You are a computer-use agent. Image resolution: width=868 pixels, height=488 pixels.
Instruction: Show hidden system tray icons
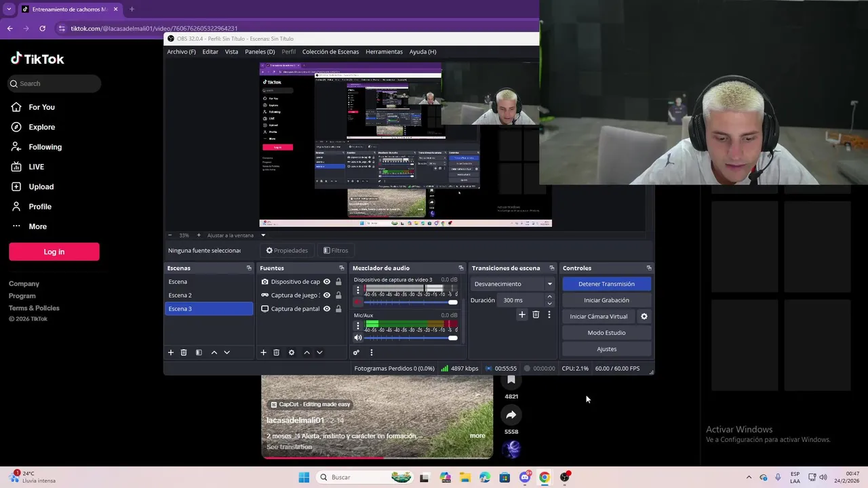pyautogui.click(x=749, y=477)
